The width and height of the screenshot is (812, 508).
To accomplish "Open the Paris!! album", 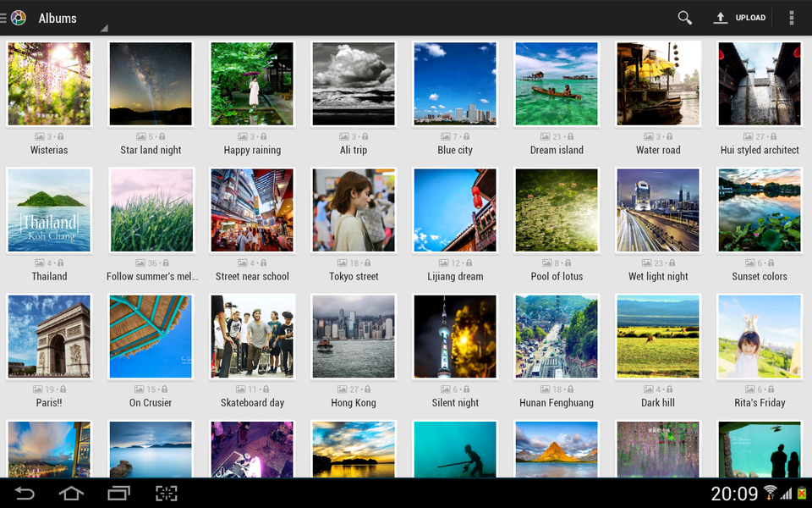I will (49, 336).
